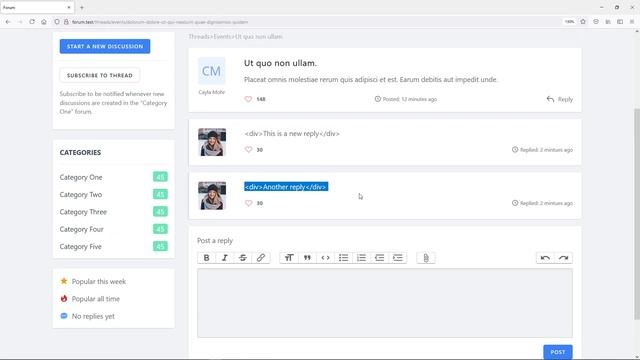640x360 pixels.
Task: Click Start a New Discussion button
Action: tap(105, 46)
